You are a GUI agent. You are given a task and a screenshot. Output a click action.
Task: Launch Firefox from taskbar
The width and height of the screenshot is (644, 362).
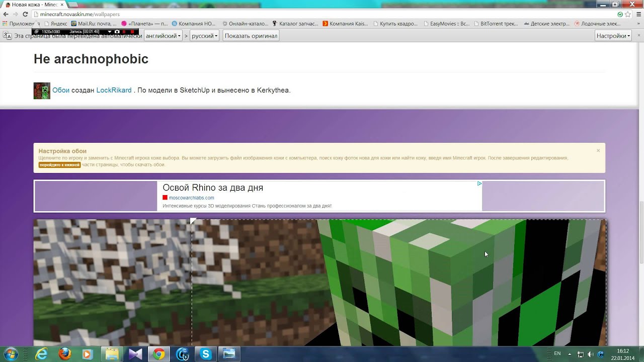point(65,354)
